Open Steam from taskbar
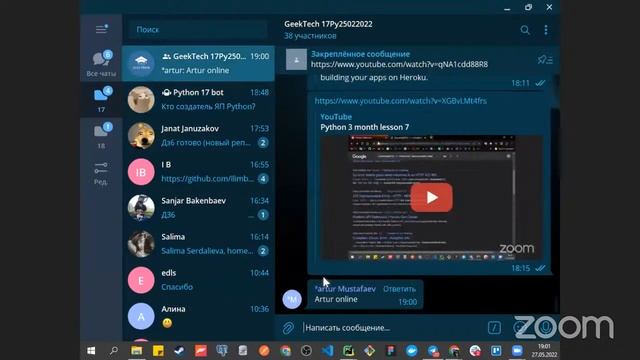 coord(179,351)
